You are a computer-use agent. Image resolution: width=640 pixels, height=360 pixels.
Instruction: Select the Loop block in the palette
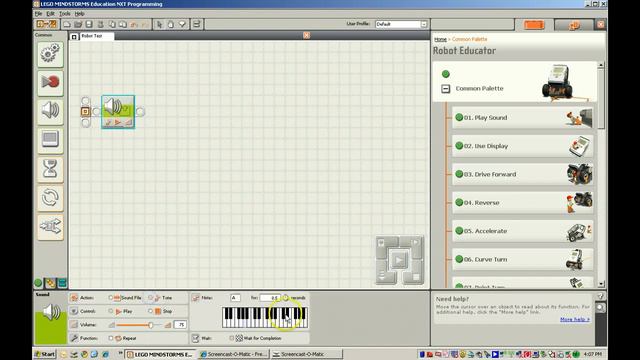click(50, 198)
